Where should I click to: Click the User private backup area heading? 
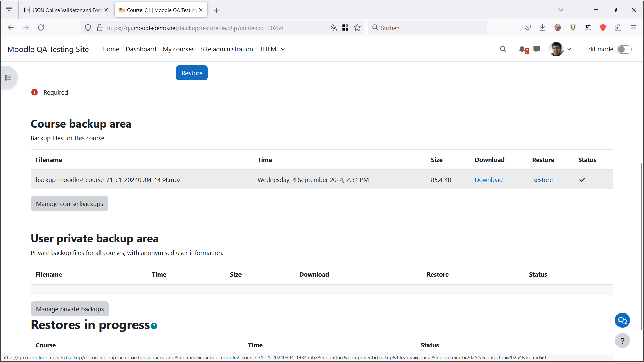pyautogui.click(x=95, y=238)
